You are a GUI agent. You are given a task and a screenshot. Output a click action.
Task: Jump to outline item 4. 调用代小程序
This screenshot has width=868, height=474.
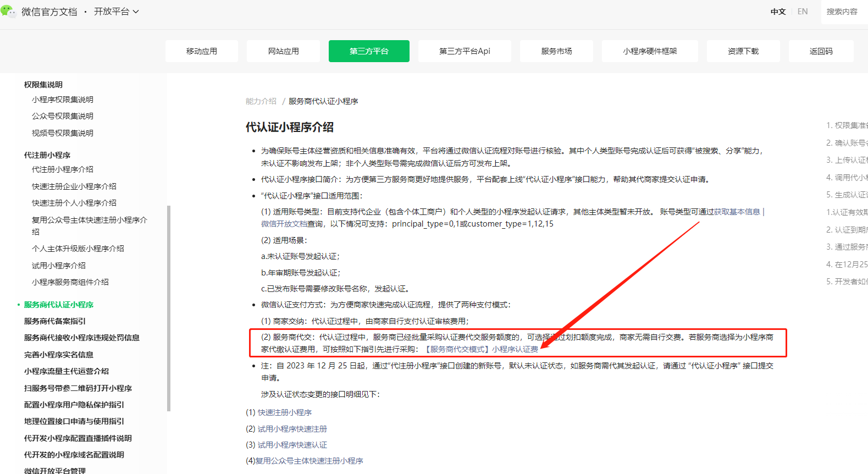847,178
